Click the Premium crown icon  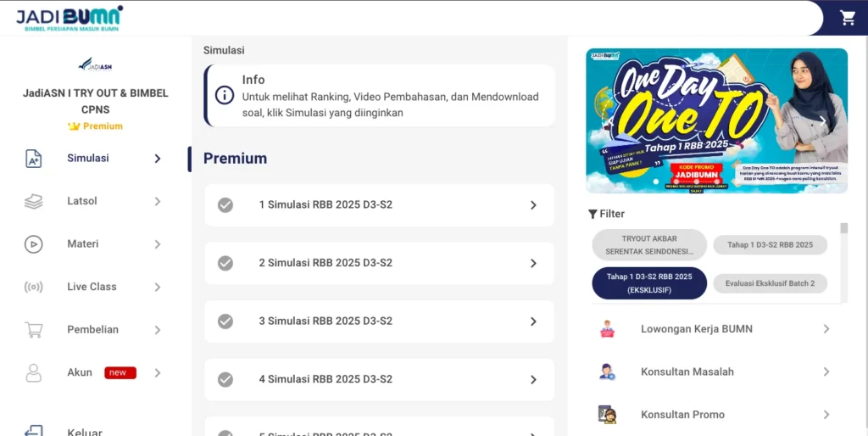click(x=75, y=126)
